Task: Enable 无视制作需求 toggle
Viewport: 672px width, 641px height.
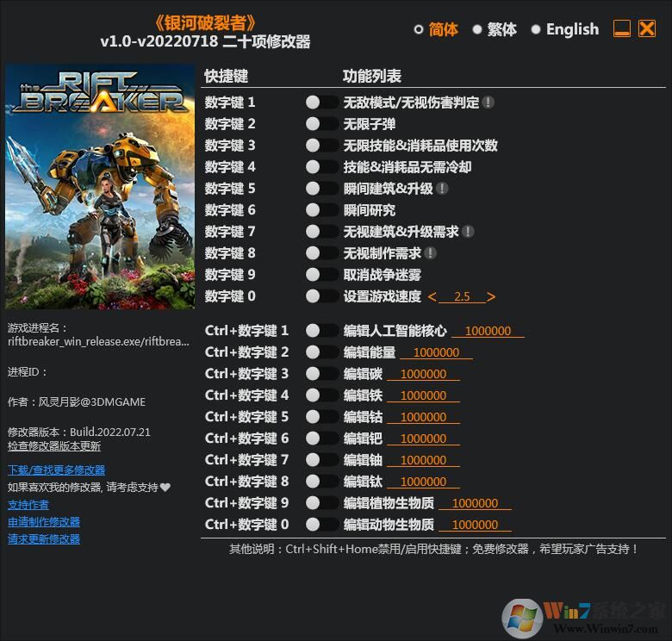Action: click(322, 252)
